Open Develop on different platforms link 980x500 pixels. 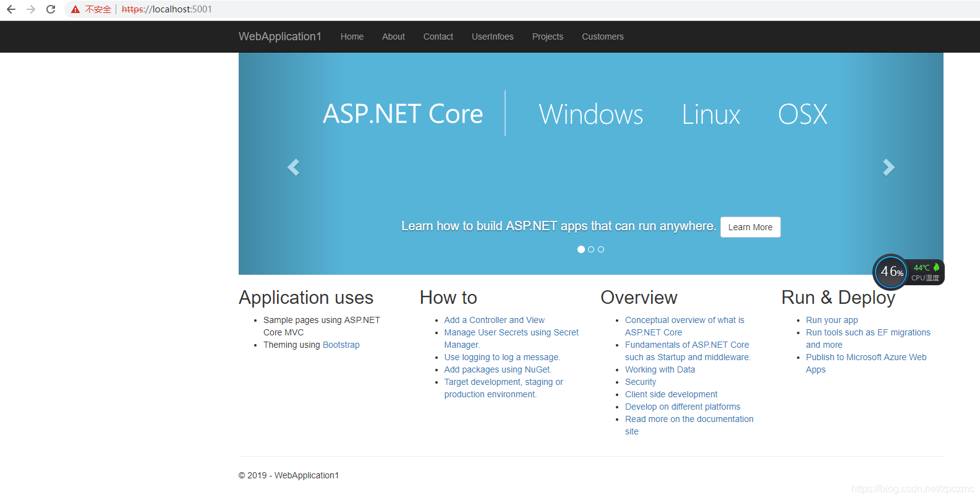point(683,407)
